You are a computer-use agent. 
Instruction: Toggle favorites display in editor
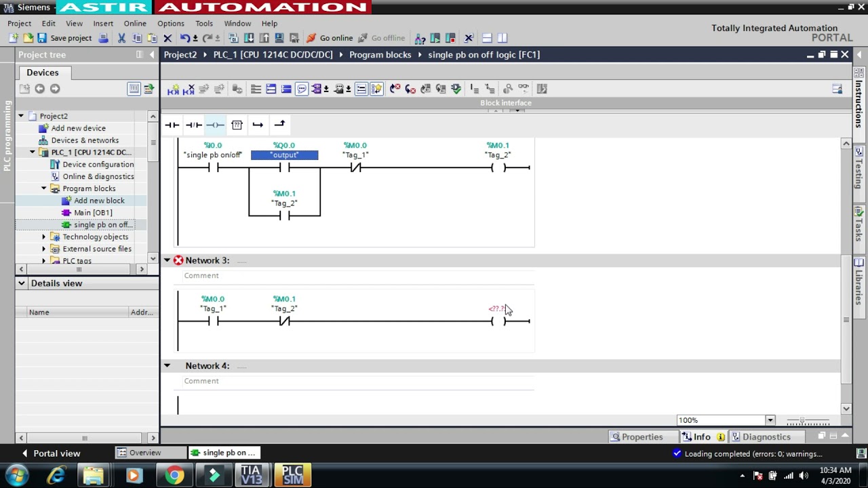tap(376, 89)
